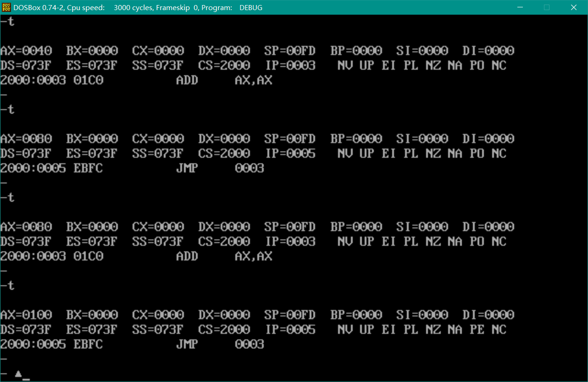Close the DOSBox window
The height and width of the screenshot is (382, 588).
point(574,7)
